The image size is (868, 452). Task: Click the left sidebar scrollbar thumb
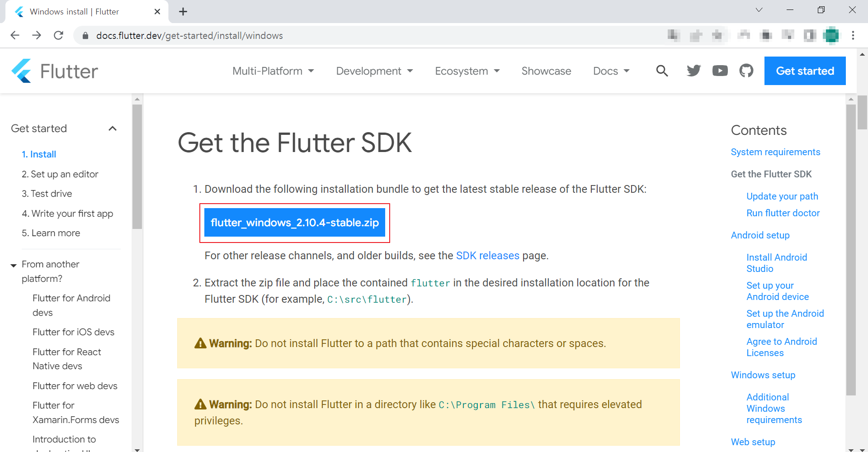click(137, 167)
